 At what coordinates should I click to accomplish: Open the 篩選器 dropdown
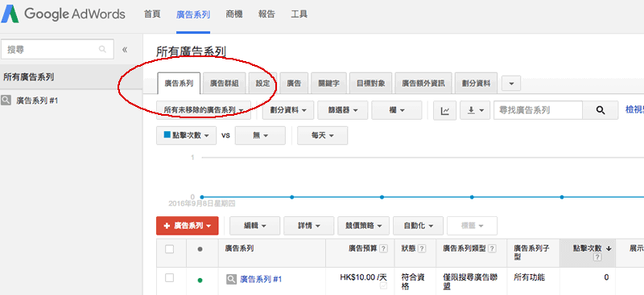(x=343, y=110)
